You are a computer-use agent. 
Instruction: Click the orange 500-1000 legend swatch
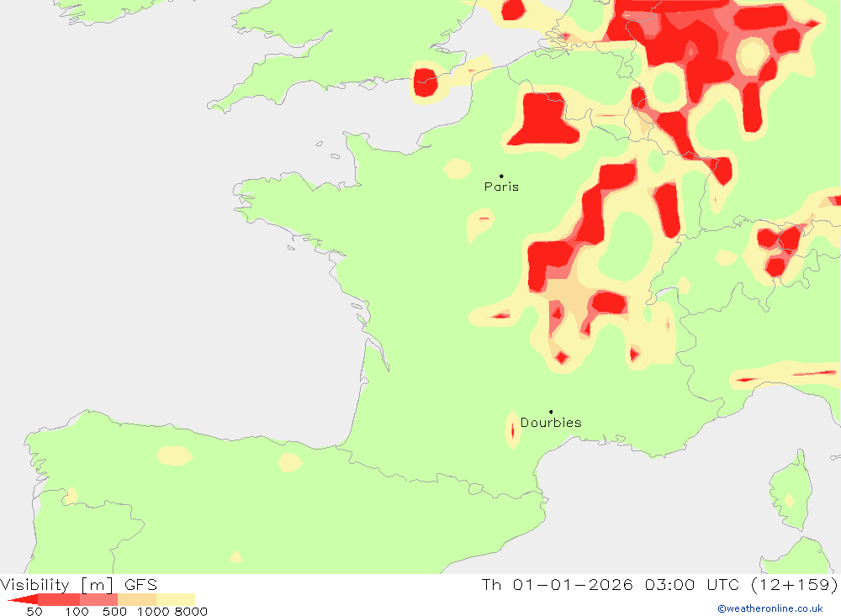tap(137, 599)
